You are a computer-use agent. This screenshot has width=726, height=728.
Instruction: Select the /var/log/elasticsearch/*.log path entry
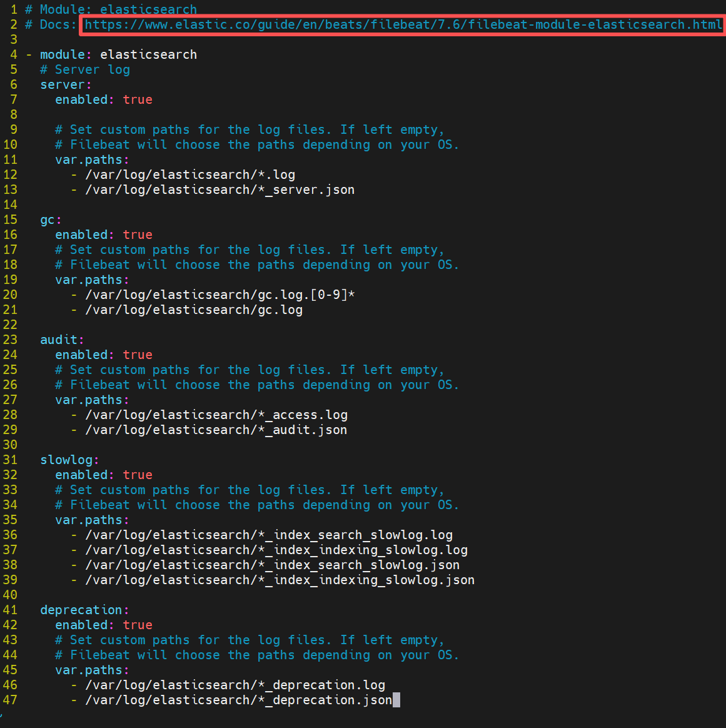click(x=190, y=174)
